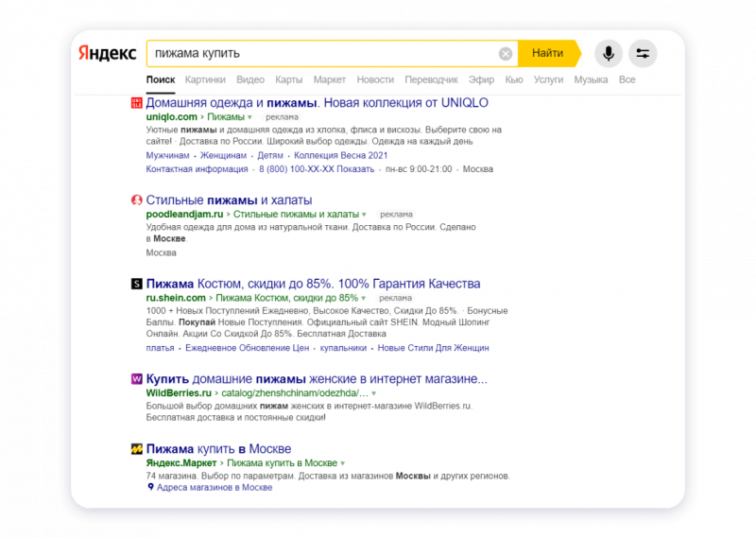Open the Эфир tab
The width and height of the screenshot is (756, 538).
pos(481,79)
